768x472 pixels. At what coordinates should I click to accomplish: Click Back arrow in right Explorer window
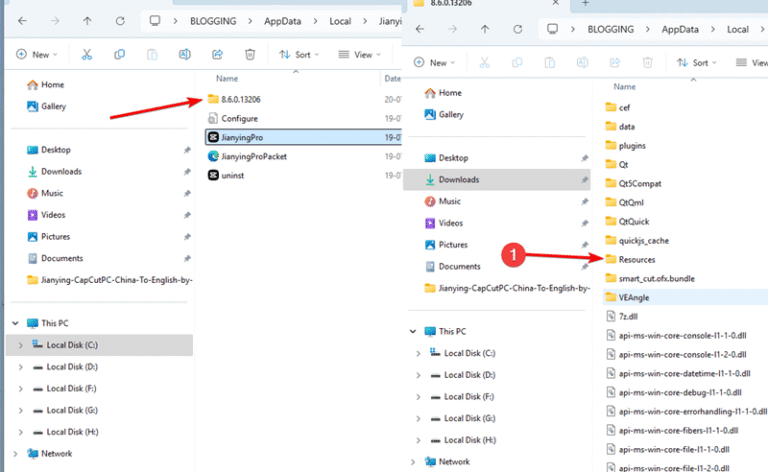(x=420, y=29)
